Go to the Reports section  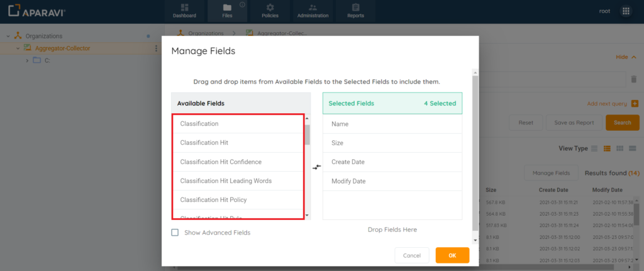(x=355, y=11)
